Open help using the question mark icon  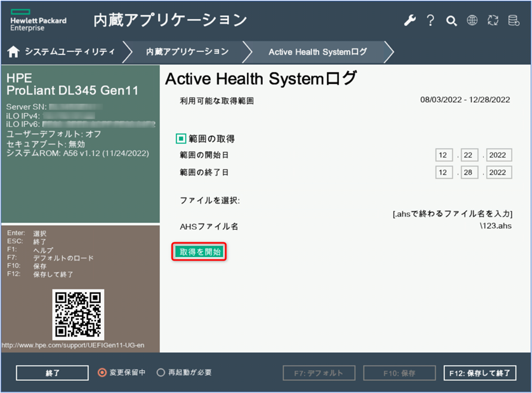click(430, 20)
